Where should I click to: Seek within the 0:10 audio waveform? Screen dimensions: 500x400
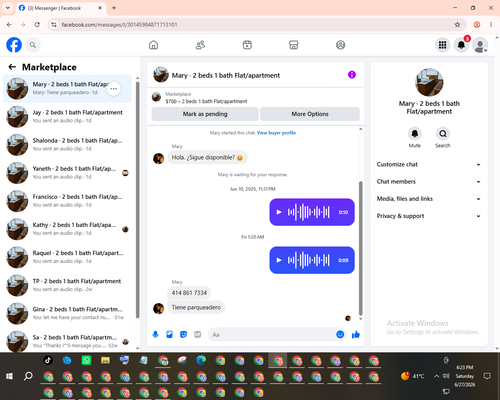309,212
